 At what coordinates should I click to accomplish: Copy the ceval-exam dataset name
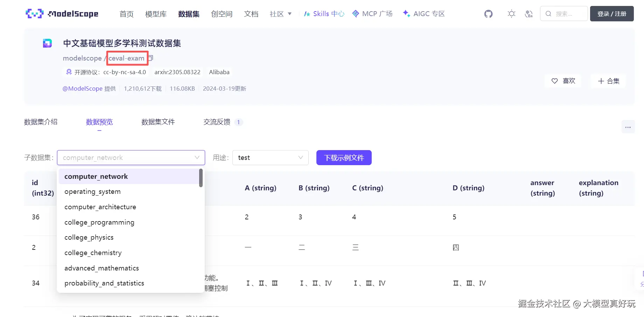151,58
